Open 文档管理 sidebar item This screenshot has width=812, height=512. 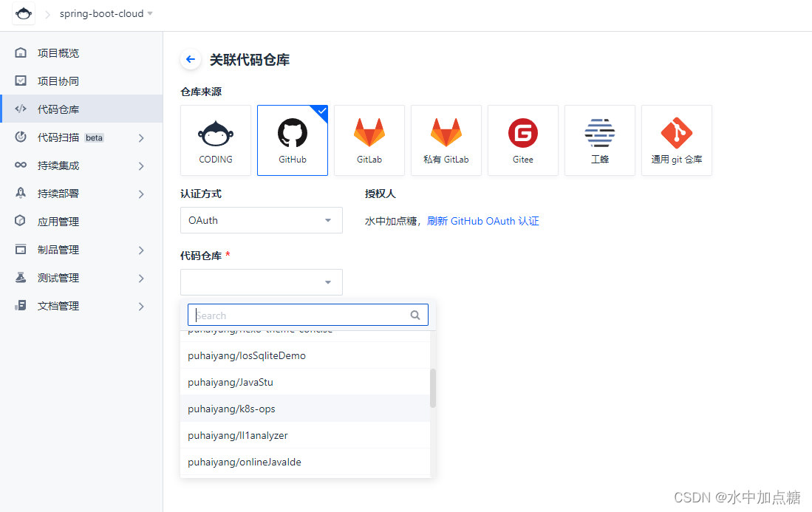(82, 306)
